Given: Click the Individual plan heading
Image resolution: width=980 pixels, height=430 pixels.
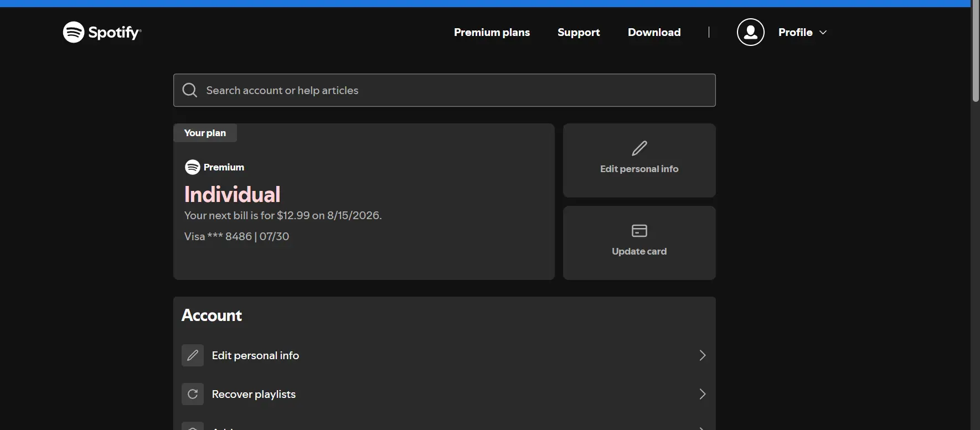Looking at the screenshot, I should pyautogui.click(x=232, y=194).
